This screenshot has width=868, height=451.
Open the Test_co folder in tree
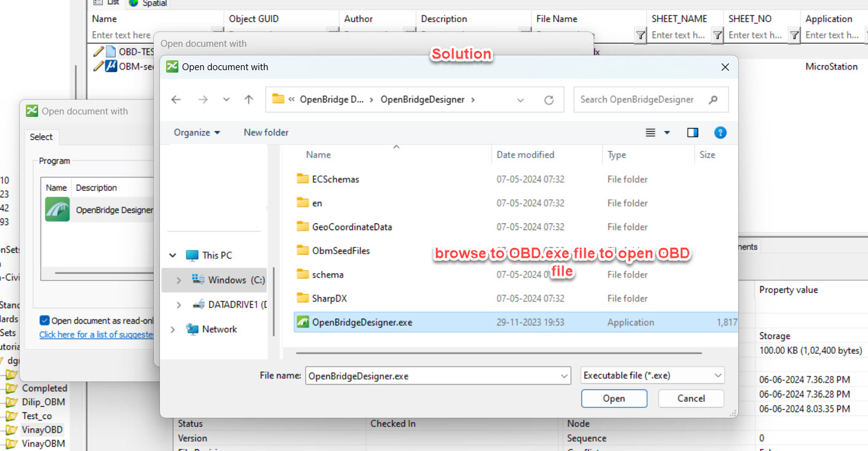(x=37, y=416)
